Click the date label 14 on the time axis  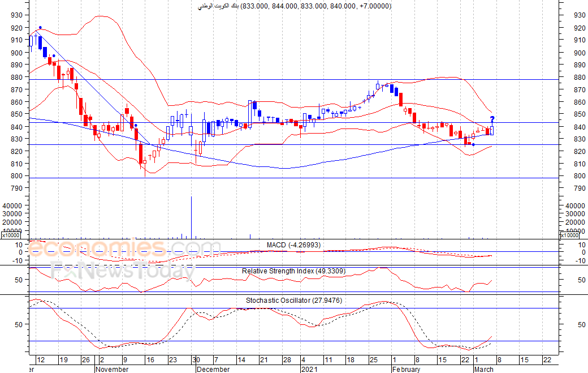click(x=241, y=360)
